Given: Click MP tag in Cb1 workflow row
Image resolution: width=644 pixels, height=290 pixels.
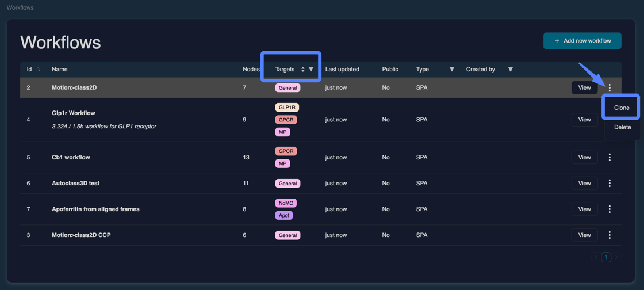Looking at the screenshot, I should pos(282,163).
